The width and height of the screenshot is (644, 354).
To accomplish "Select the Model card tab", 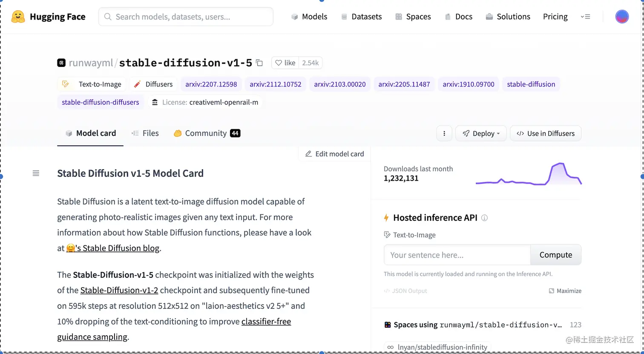I will coord(90,133).
